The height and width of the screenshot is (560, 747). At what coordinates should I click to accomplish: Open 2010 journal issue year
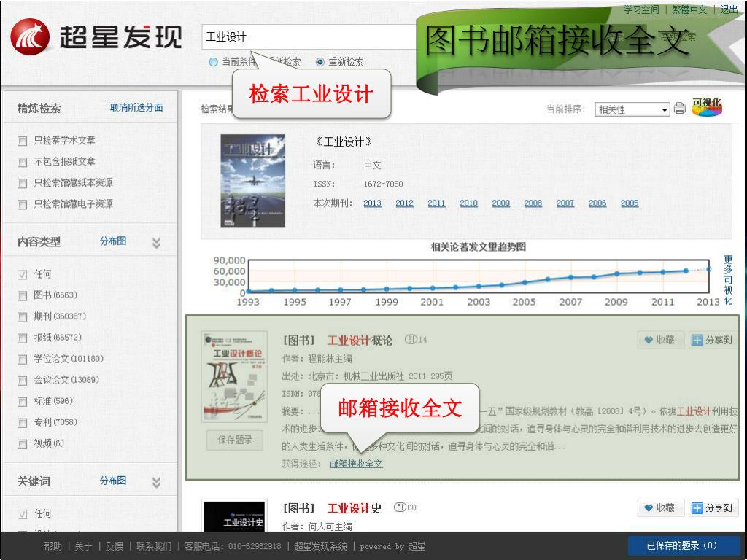pos(469,203)
